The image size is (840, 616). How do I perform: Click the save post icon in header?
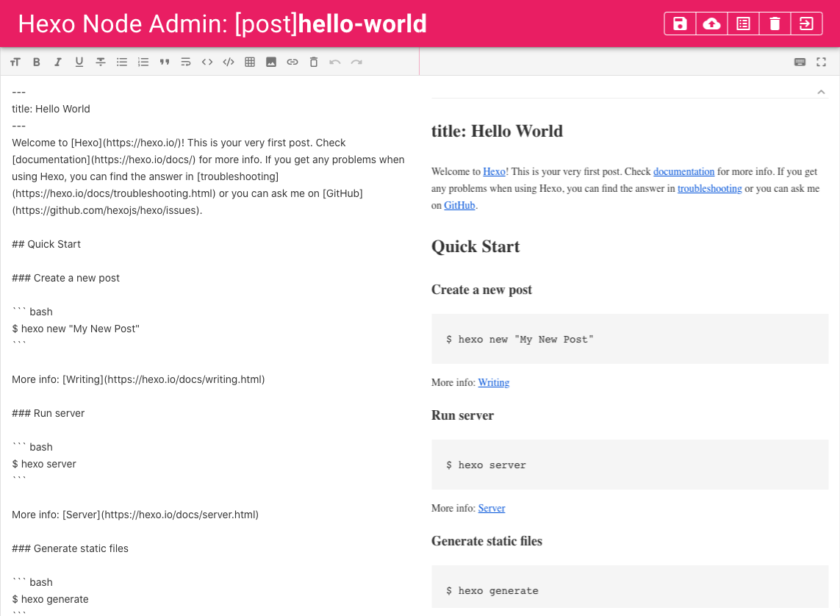click(x=680, y=24)
